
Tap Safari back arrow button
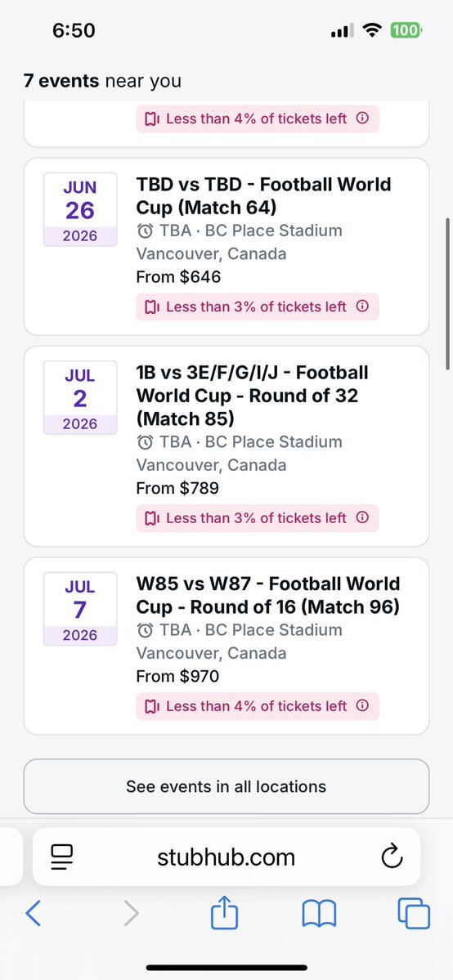click(x=34, y=914)
